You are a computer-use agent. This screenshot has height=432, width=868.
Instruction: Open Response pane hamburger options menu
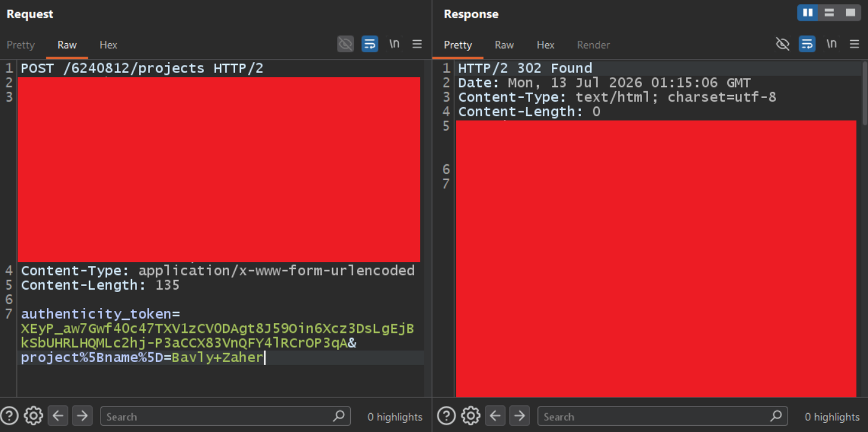tap(855, 44)
